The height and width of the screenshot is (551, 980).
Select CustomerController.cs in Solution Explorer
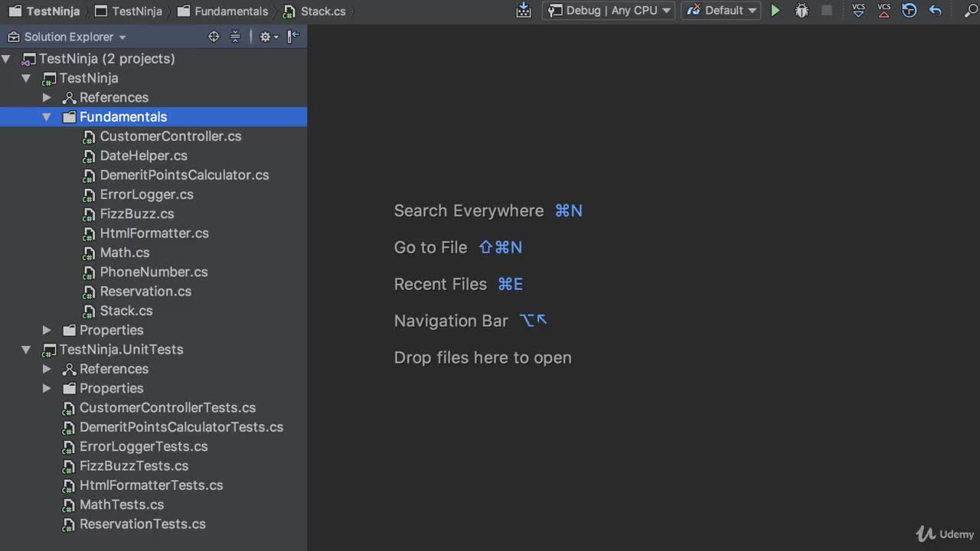pos(171,136)
